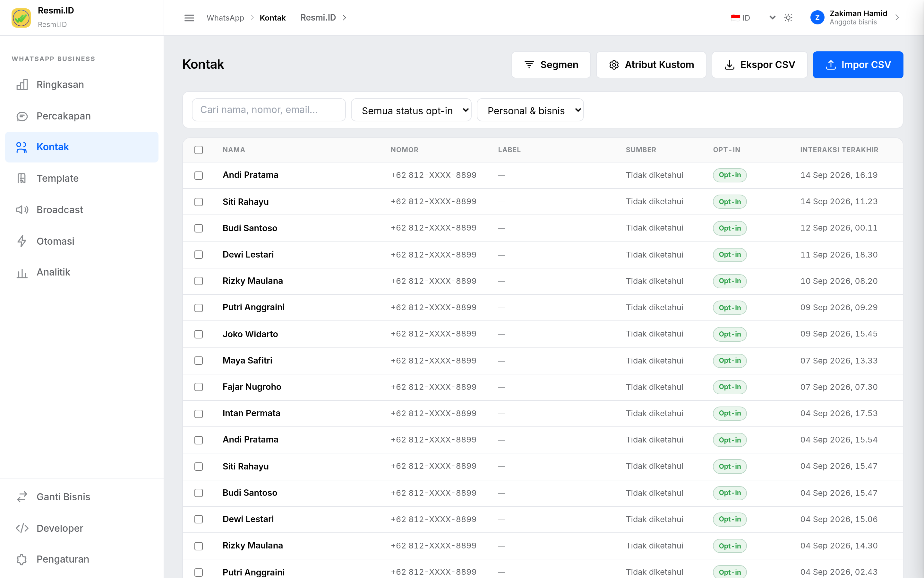Tick the Maya Safitri row checkbox
Image resolution: width=924 pixels, height=578 pixels.
[199, 361]
